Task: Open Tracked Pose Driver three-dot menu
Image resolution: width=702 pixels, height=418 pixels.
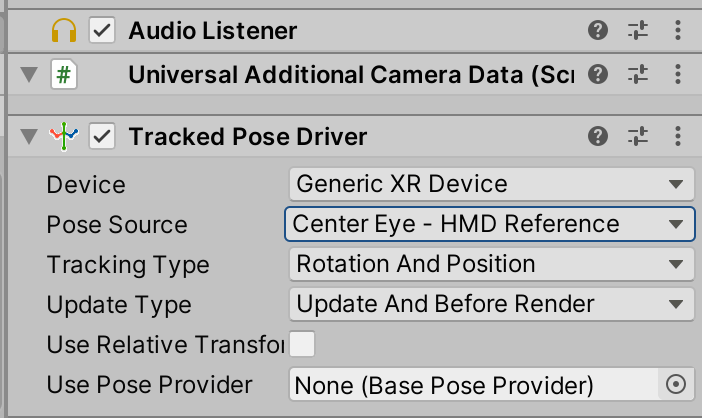Action: point(678,136)
